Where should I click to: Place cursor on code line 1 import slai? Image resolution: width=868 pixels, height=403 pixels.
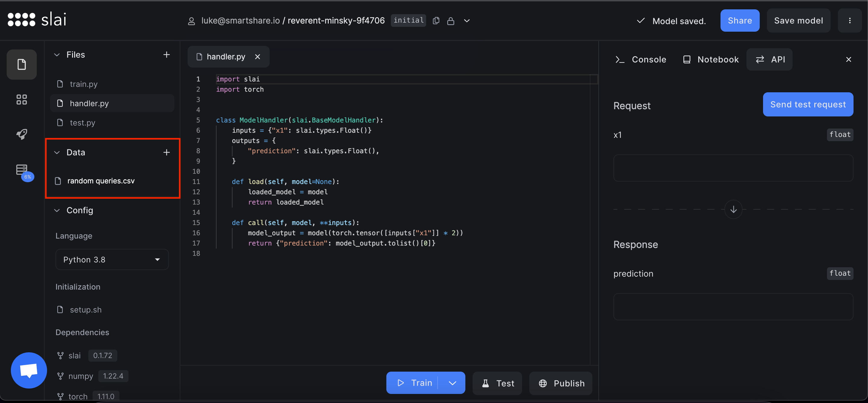coord(238,79)
